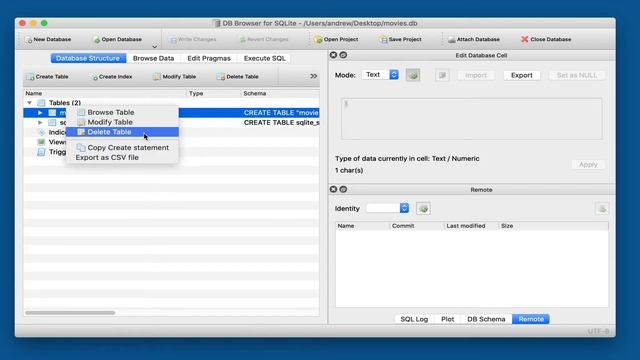The height and width of the screenshot is (360, 640).
Task: Expand the selected movies table row
Action: pyautogui.click(x=40, y=113)
